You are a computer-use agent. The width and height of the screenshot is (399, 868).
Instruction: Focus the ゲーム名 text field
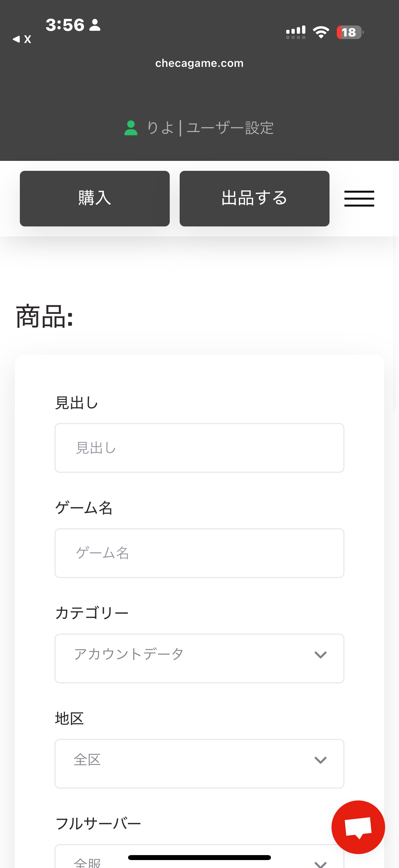coord(199,553)
